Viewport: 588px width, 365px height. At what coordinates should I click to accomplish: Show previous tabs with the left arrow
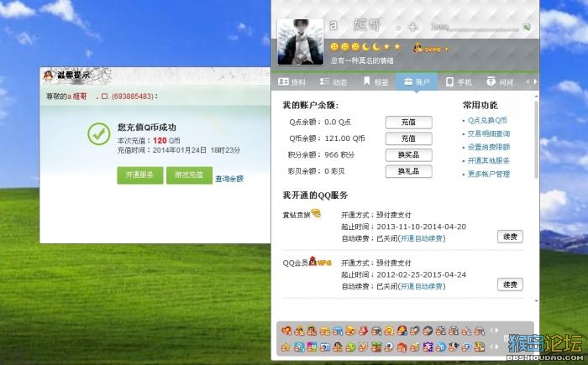pos(528,81)
